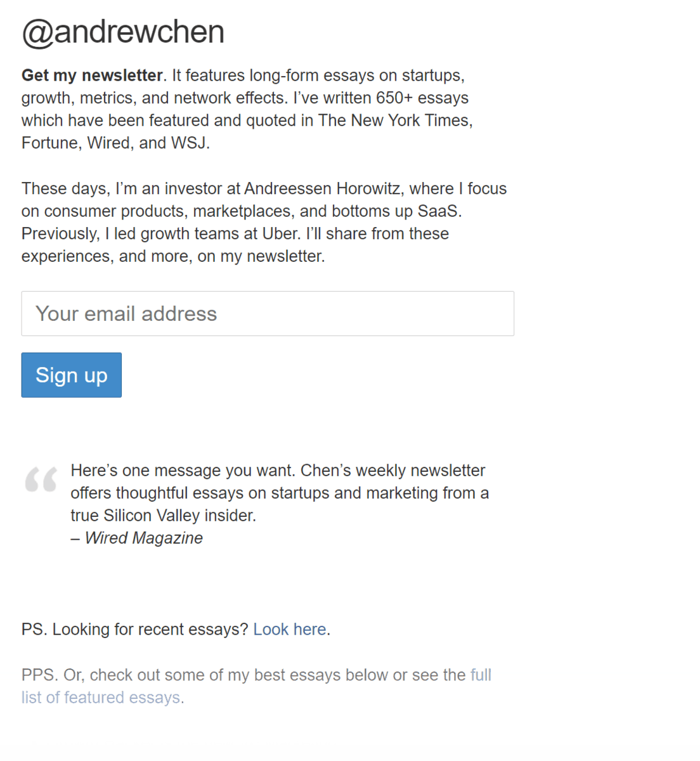Click the Silicon Valley insider phrase
The width and height of the screenshot is (700, 761).
tap(179, 516)
